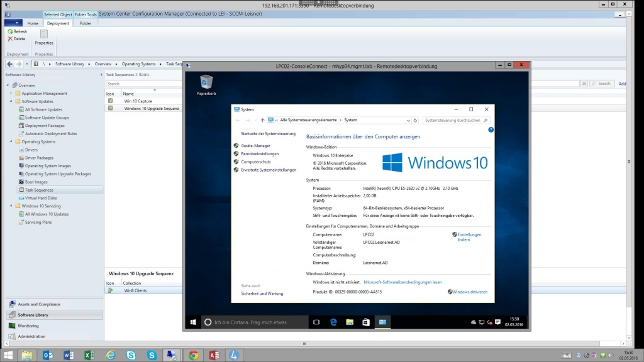
Task: Click Operating Systems in breadcrumb path
Action: click(138, 64)
